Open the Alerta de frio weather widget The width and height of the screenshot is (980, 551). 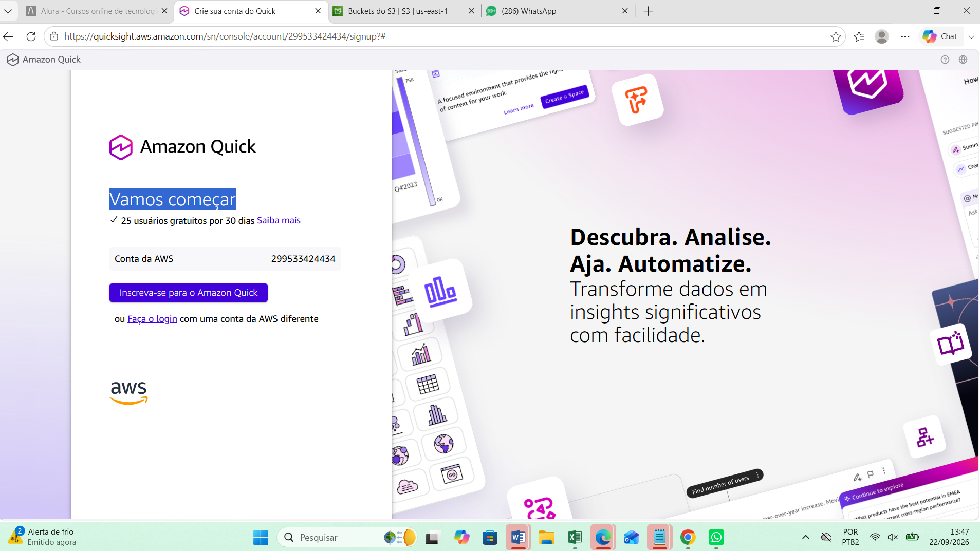pos(42,537)
